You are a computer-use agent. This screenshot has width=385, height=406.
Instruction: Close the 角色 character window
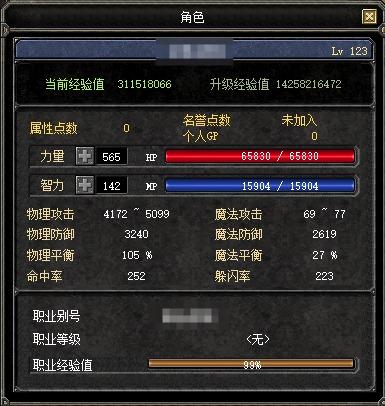(369, 16)
